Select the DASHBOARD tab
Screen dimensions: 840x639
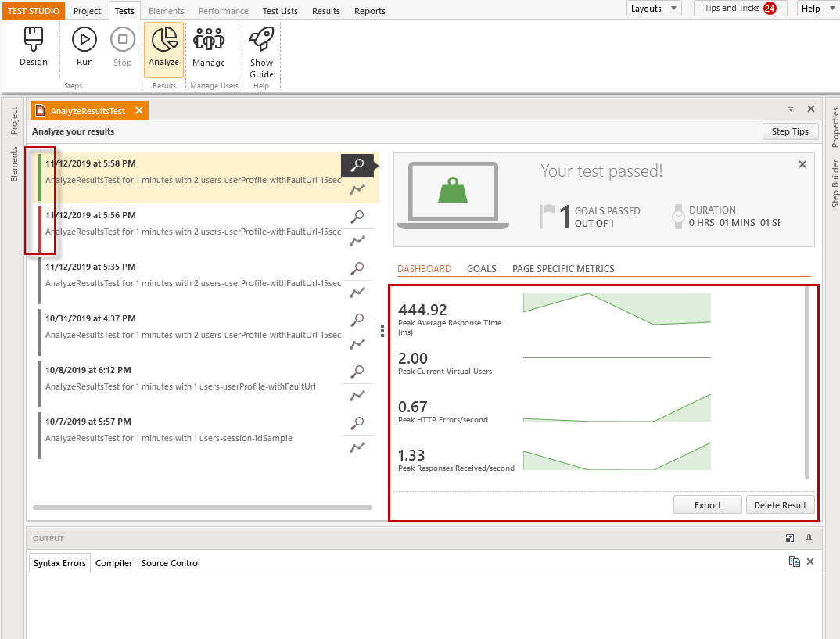[424, 269]
